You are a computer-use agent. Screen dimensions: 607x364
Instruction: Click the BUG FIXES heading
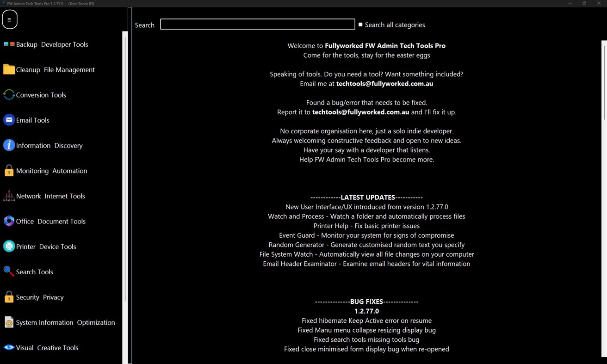point(366,302)
